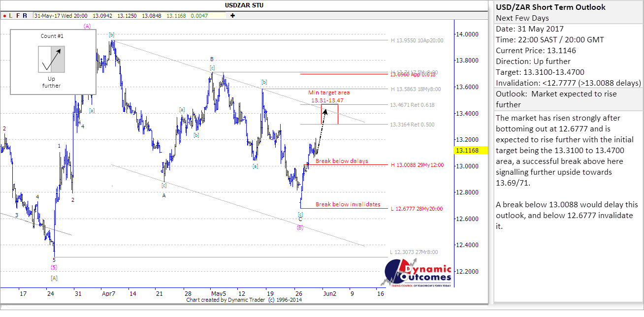Click the yellow highlighted 13.1168 price axis marker
Viewport: 644px width, 317px height.
click(472, 151)
